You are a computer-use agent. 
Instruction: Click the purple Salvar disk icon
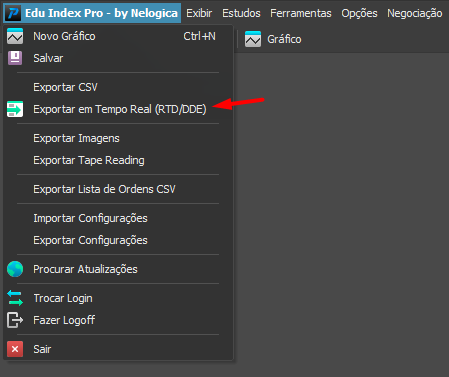(x=15, y=58)
